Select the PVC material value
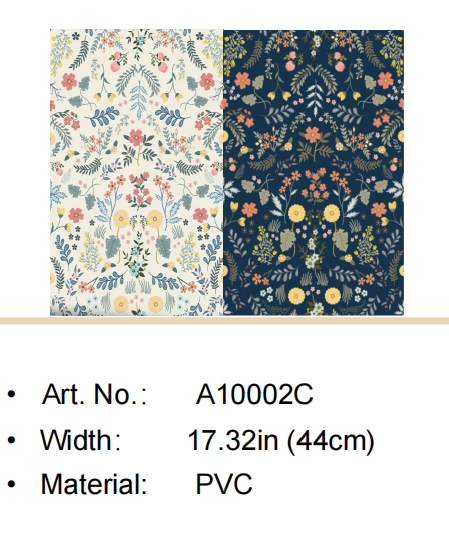The image size is (449, 556). (x=224, y=484)
